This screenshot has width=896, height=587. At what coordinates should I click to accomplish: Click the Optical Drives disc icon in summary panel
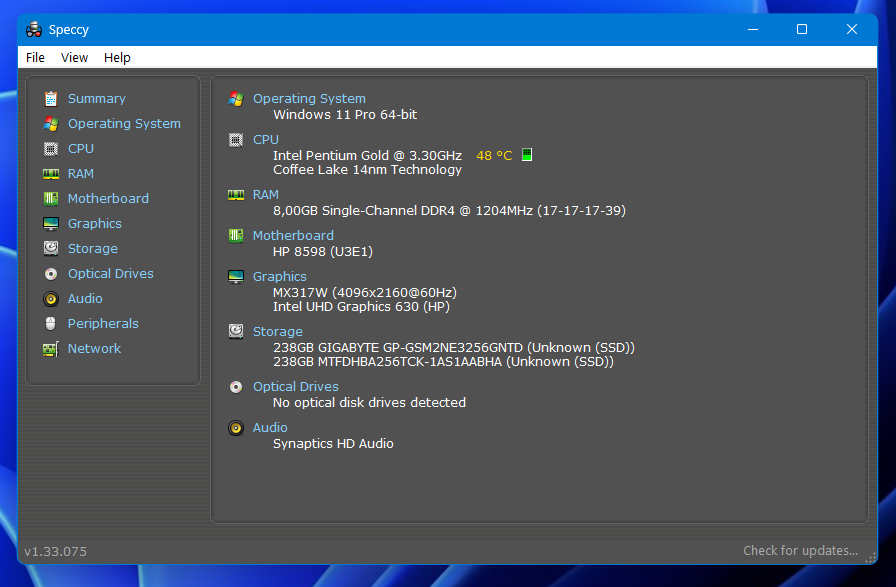coord(236,387)
